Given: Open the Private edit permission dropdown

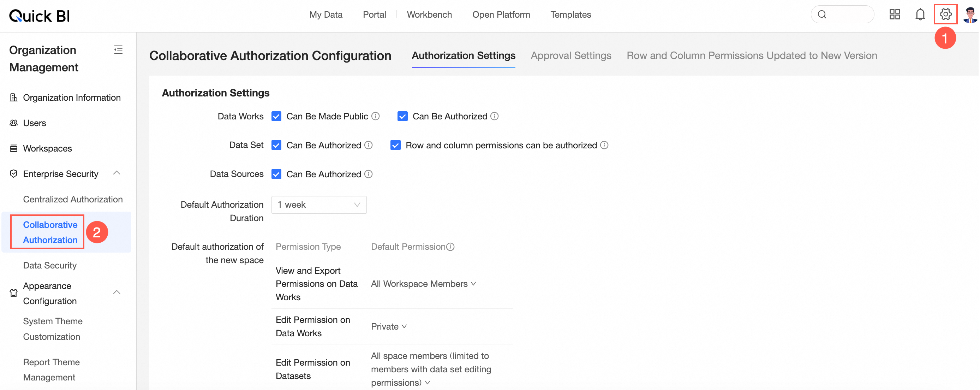Looking at the screenshot, I should tap(389, 326).
